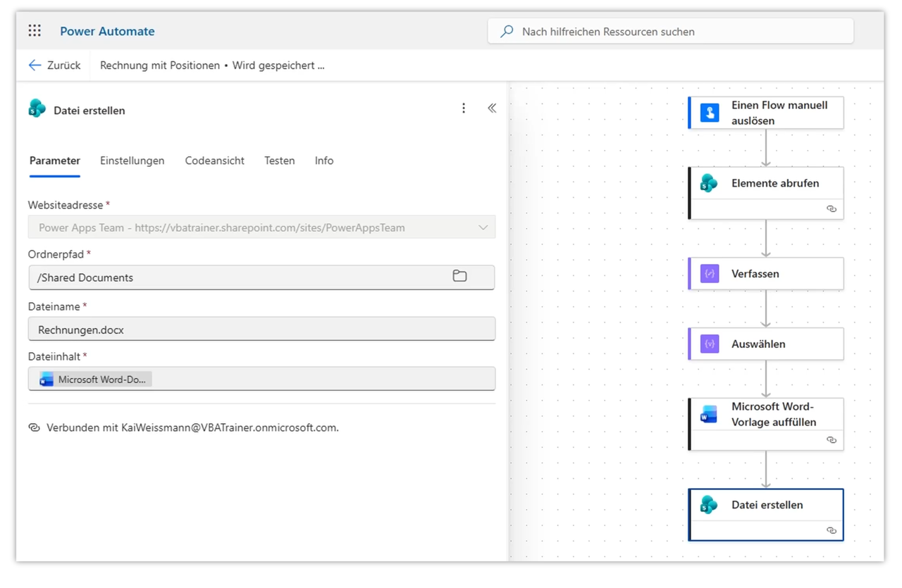The image size is (902, 588).
Task: Click connection icon on Word-Vorlage auffüllen node
Action: pos(832,440)
